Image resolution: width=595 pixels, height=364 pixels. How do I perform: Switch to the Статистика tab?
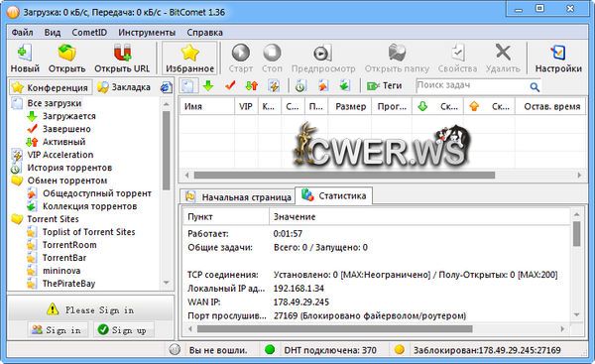(x=334, y=195)
